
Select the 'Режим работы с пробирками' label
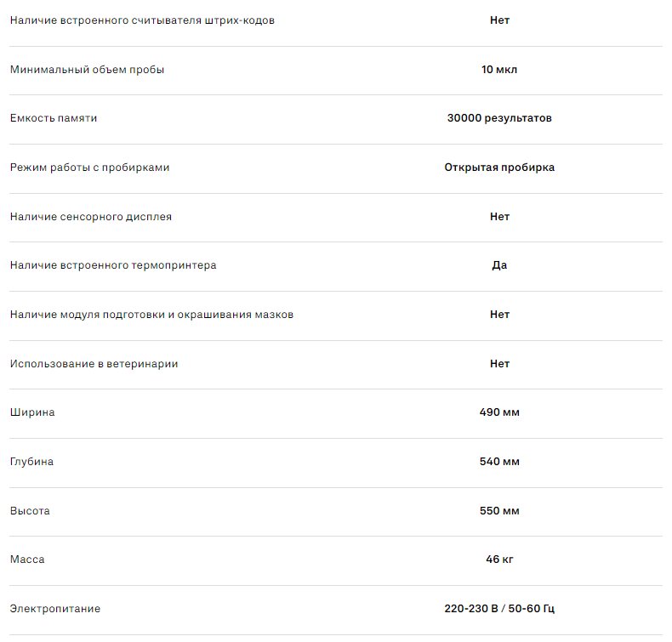click(89, 168)
